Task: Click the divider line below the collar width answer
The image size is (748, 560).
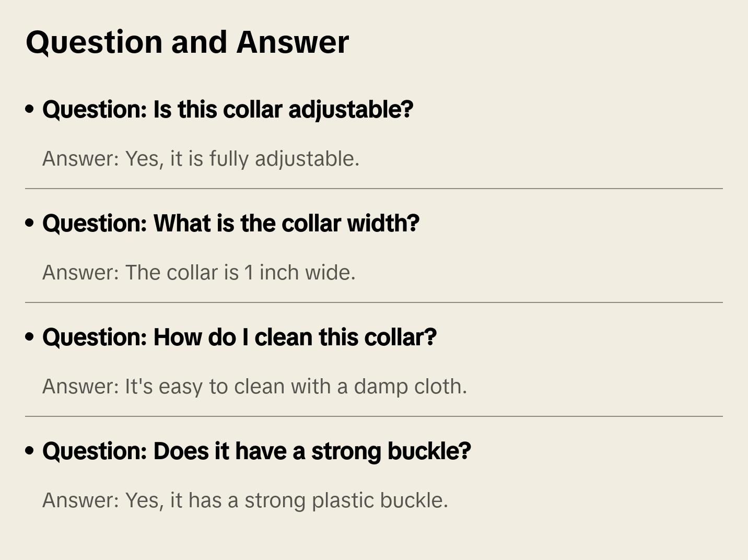Action: tap(374, 302)
